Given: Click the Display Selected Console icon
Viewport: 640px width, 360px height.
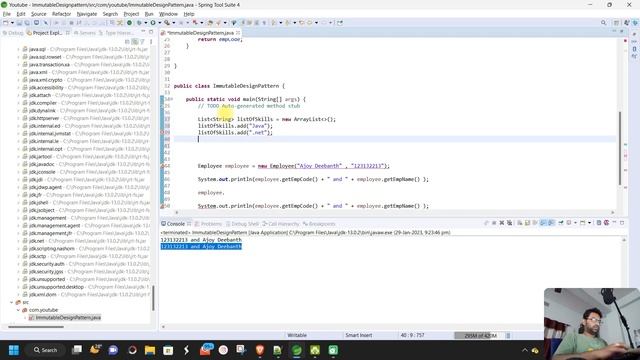Looking at the screenshot, I should tap(569, 223).
